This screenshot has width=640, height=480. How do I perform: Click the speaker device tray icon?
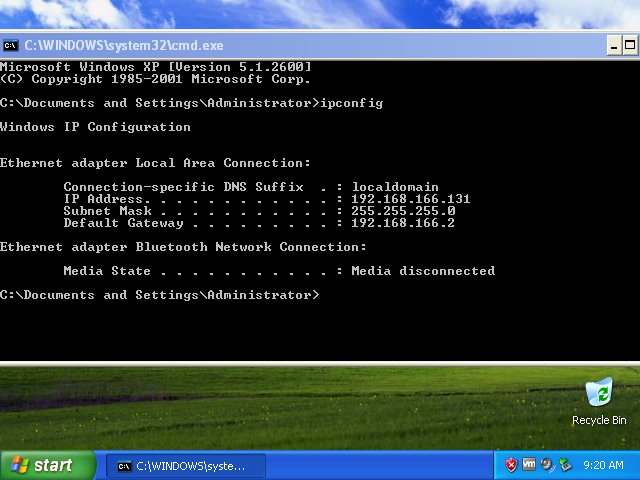coord(547,465)
